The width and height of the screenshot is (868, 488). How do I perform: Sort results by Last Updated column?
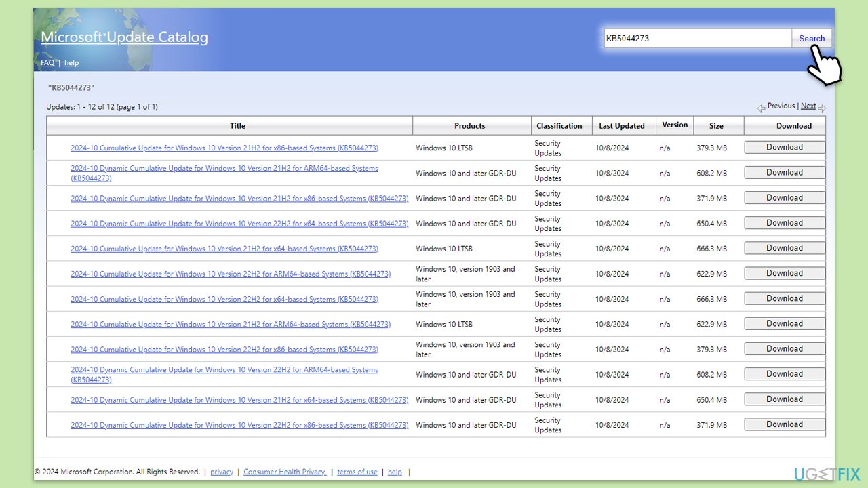(x=622, y=126)
